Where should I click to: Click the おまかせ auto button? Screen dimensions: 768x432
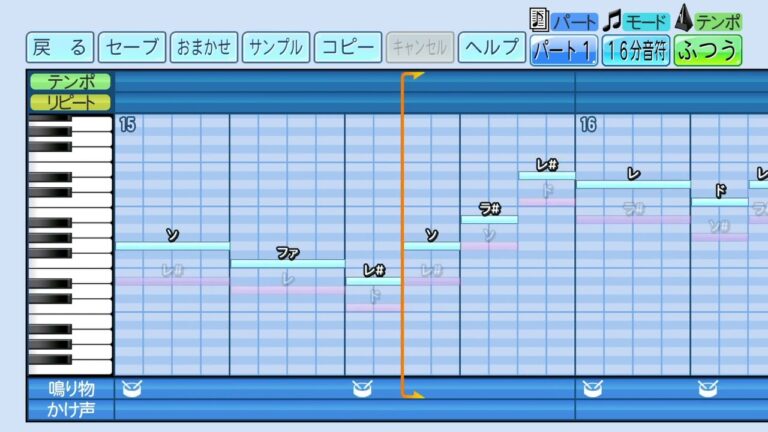(204, 47)
